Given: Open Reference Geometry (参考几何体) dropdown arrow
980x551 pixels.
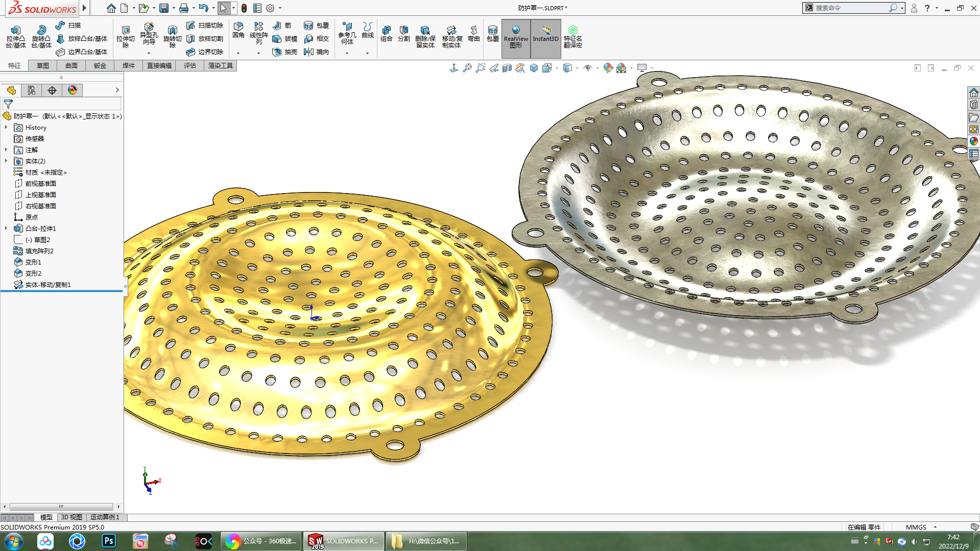Looking at the screenshot, I should [347, 53].
